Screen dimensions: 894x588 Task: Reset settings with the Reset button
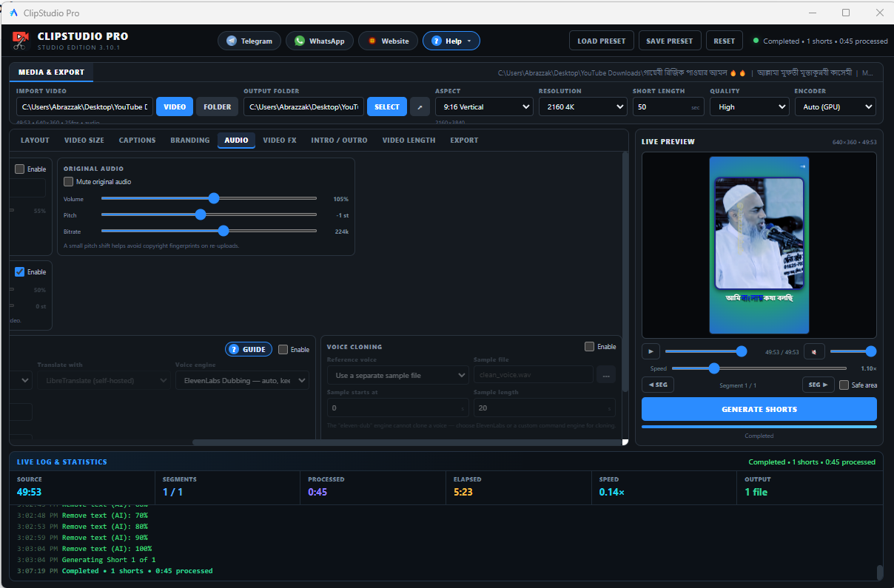[x=725, y=41]
